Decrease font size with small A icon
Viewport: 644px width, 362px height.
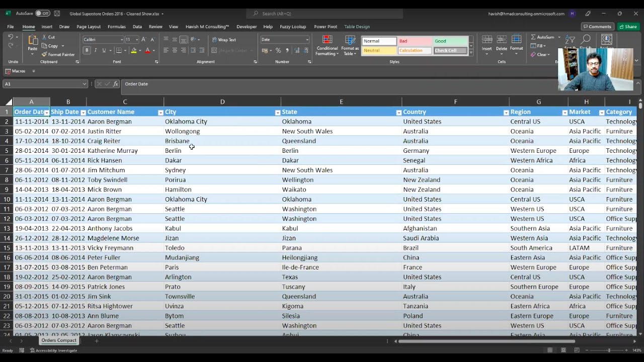(x=152, y=39)
